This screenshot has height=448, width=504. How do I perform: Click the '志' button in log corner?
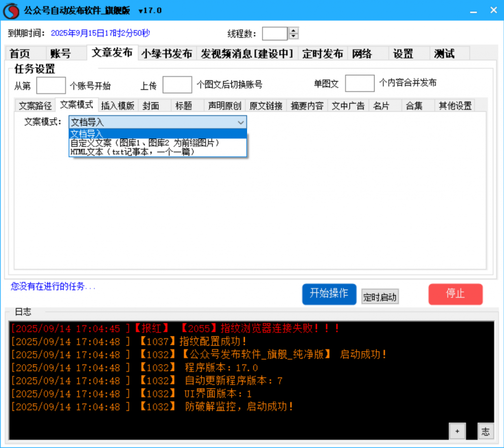coord(485,431)
